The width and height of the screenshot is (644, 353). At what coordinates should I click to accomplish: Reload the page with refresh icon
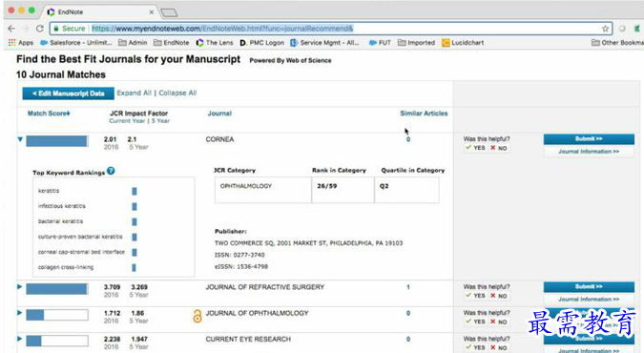tap(40, 29)
